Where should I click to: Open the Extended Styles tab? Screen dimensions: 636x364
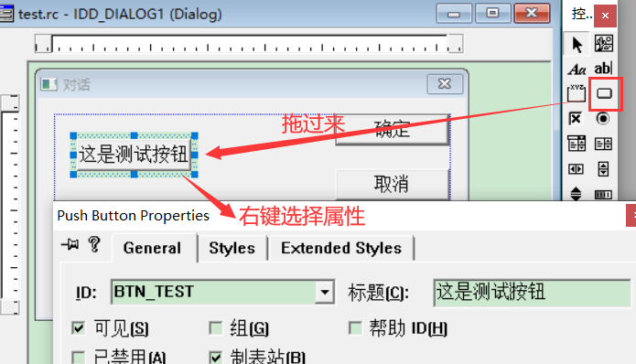[x=341, y=248]
